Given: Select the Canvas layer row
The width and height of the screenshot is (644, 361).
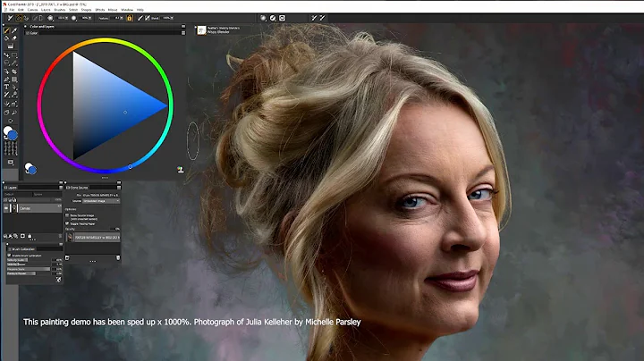Looking at the screenshot, I should (x=32, y=208).
